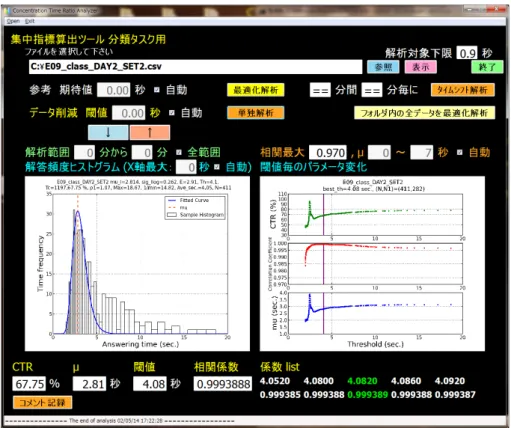511x428 pixels.
Task: Click the correlation value 0.999385
Action: pyautogui.click(x=280, y=395)
